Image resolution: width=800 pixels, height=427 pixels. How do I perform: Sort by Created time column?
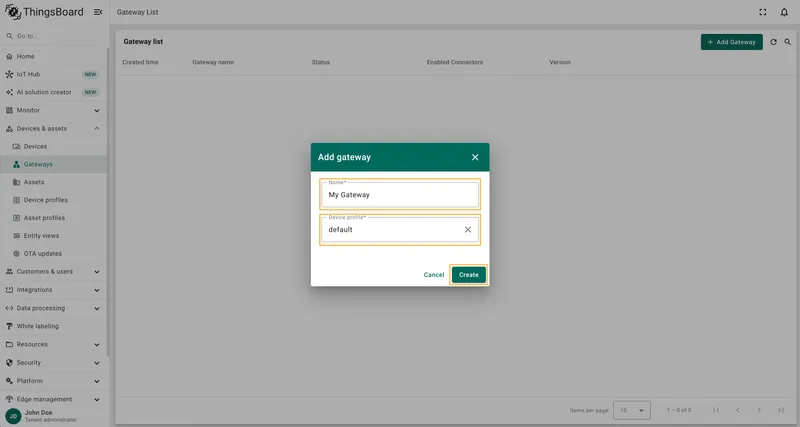coord(140,62)
